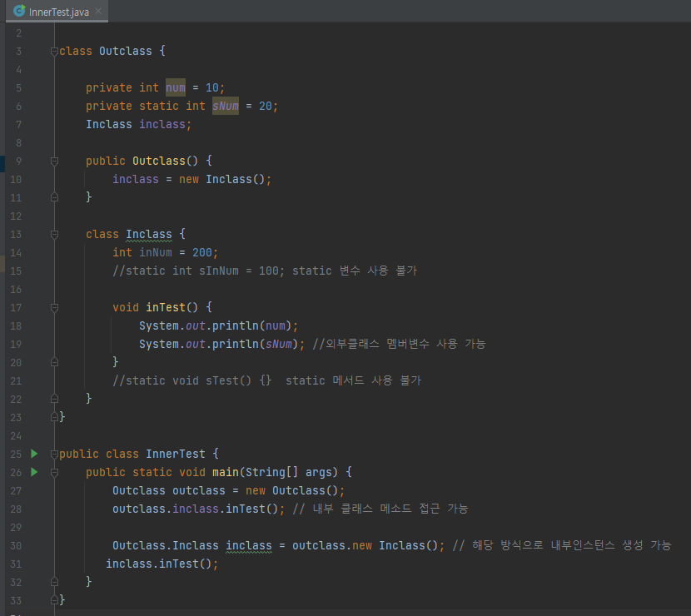The height and width of the screenshot is (616, 691).
Task: Collapse the InnerTest class fold on line 25
Action: (54, 454)
